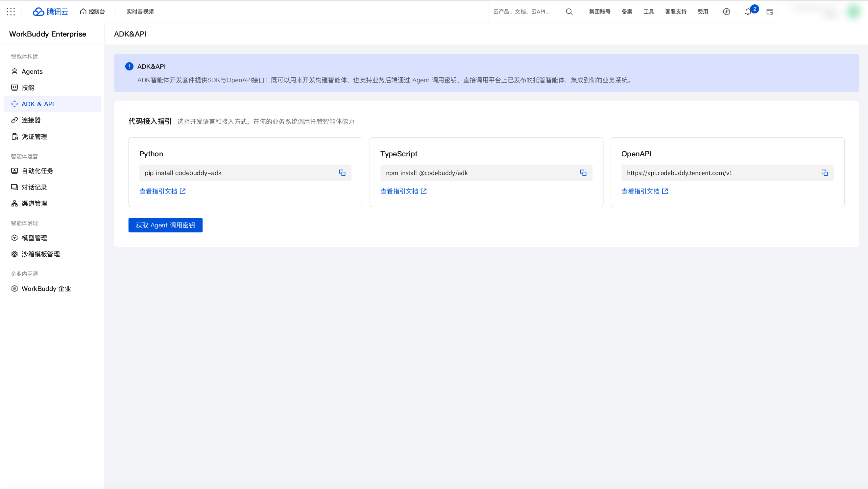The height and width of the screenshot is (489, 868).
Task: Open the apps grid launcher icon
Action: tap(11, 12)
